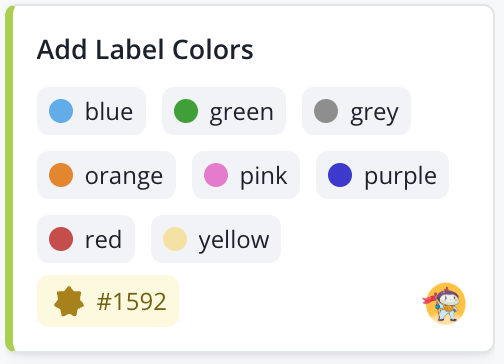Open issue number #1592
Screen dimensions: 504x364
[x=108, y=301]
